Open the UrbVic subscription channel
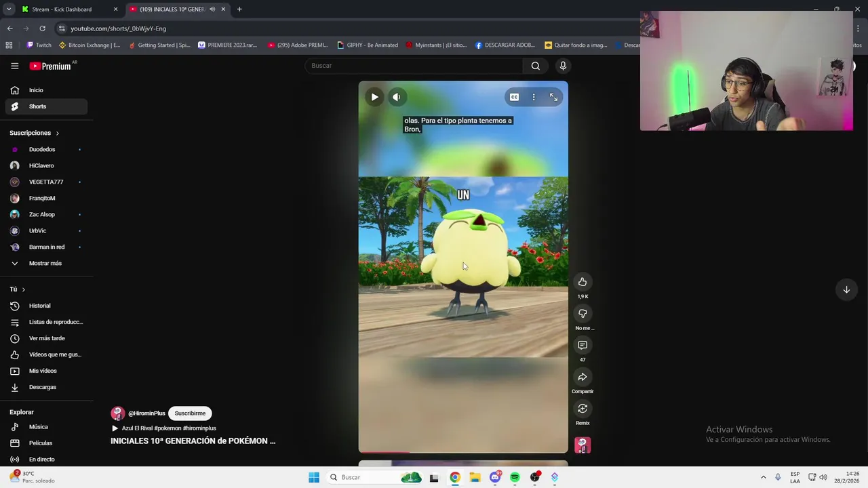The width and height of the screenshot is (868, 488). click(46, 230)
